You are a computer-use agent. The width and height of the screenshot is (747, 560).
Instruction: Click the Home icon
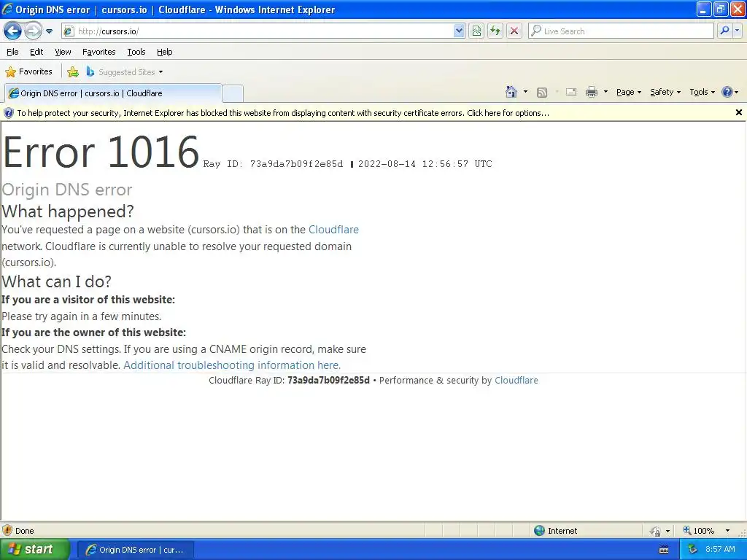[511, 92]
